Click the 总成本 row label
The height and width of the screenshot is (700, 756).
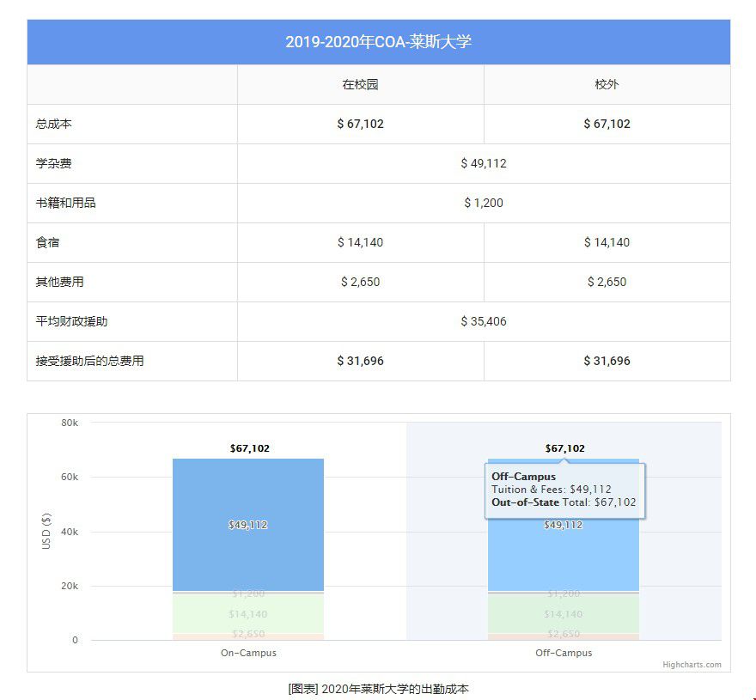(x=53, y=124)
